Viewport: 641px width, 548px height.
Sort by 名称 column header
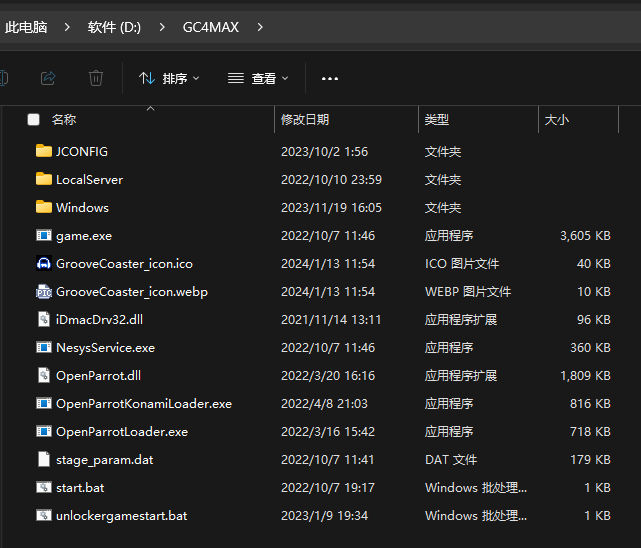tap(64, 120)
